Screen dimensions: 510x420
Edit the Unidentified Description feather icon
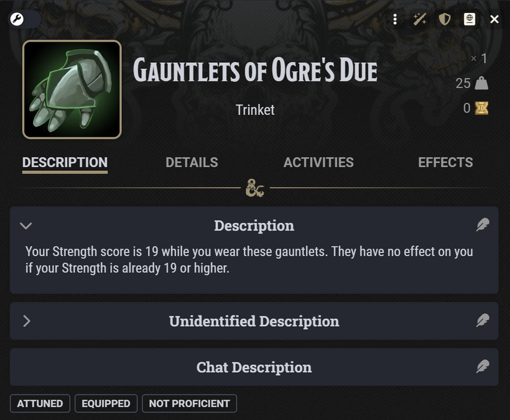483,321
